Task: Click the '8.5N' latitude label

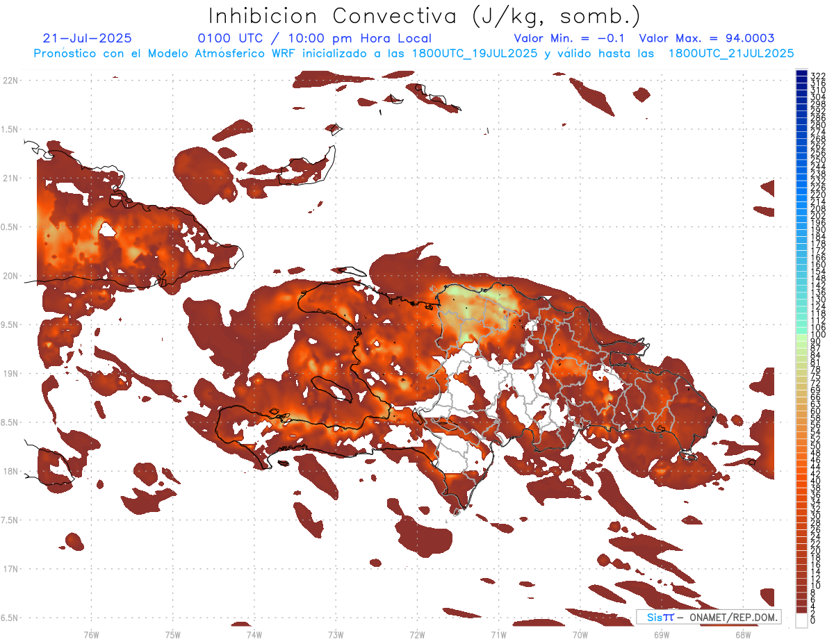Action: click(10, 422)
